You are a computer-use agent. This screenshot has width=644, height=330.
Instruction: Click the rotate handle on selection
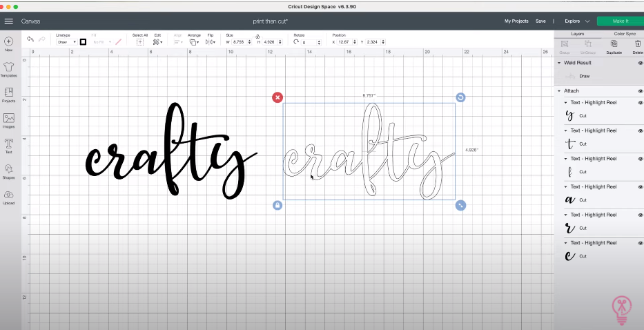point(460,97)
